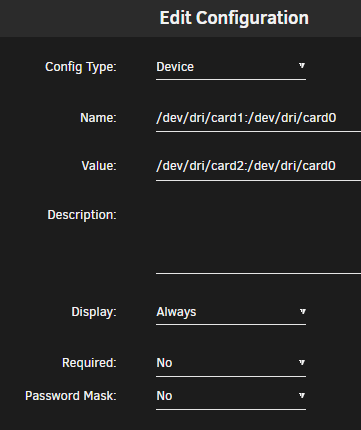Click the Password Mask label
Screen dimensions: 361x430
coord(71,396)
